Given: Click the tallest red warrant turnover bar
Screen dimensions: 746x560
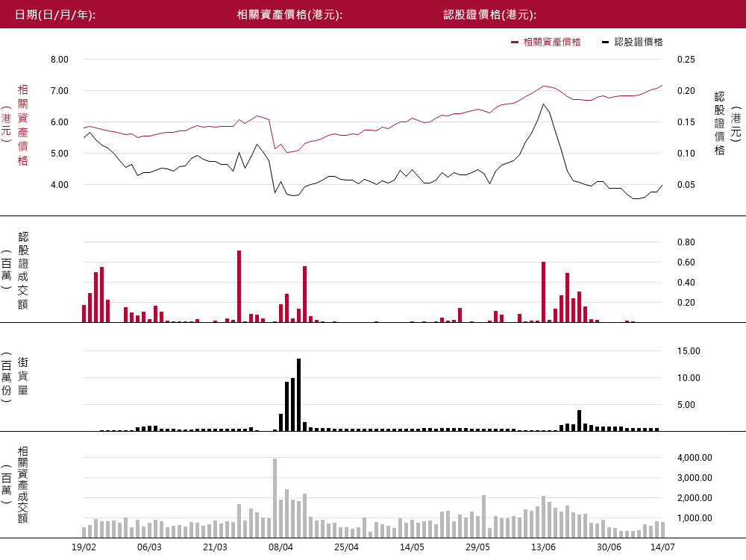Looking at the screenshot, I should click(239, 286).
